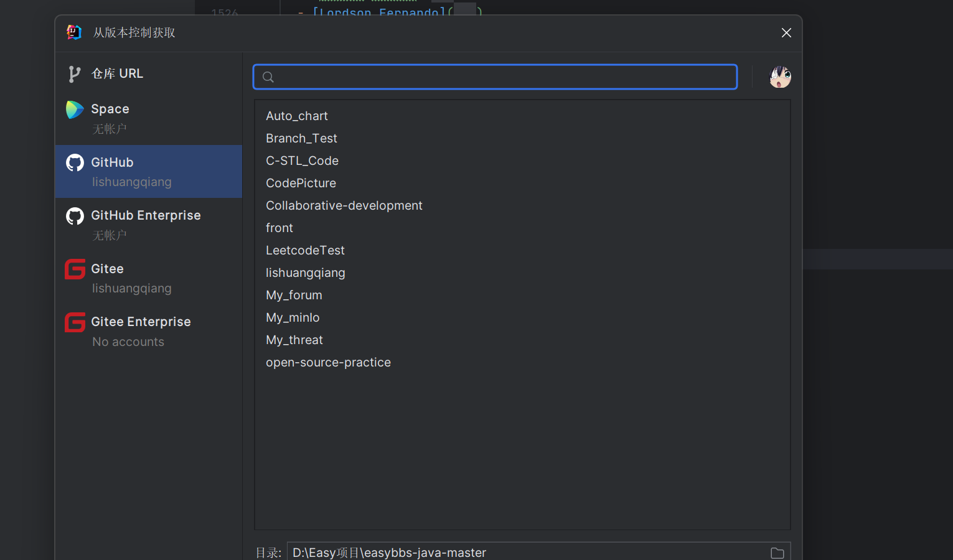
Task: Select the Branch_Test repository
Action: [x=301, y=138]
